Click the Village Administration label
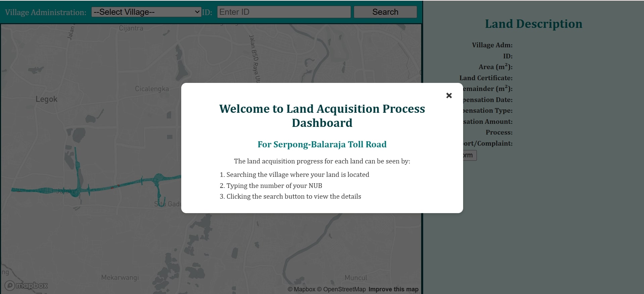 tap(46, 12)
